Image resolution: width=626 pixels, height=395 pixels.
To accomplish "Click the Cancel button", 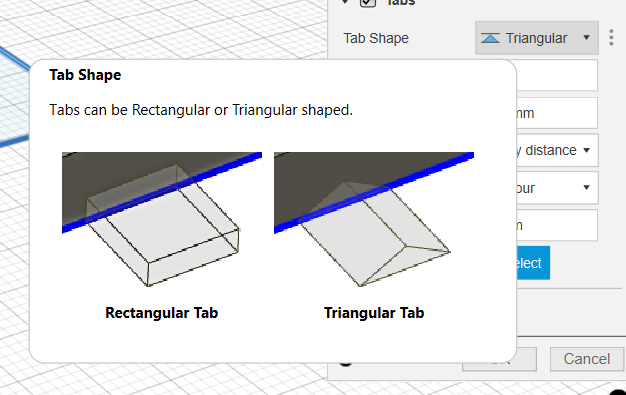I will (586, 359).
